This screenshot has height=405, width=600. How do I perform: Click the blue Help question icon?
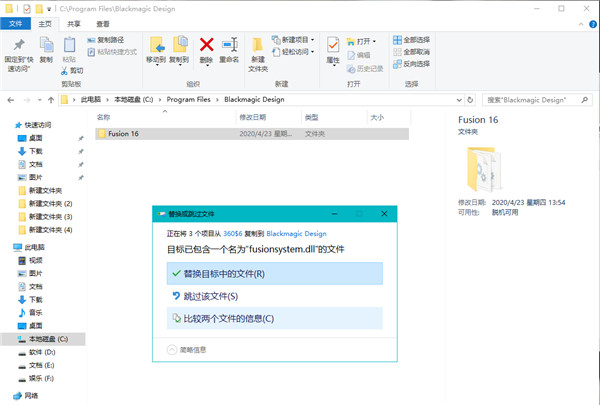click(593, 24)
